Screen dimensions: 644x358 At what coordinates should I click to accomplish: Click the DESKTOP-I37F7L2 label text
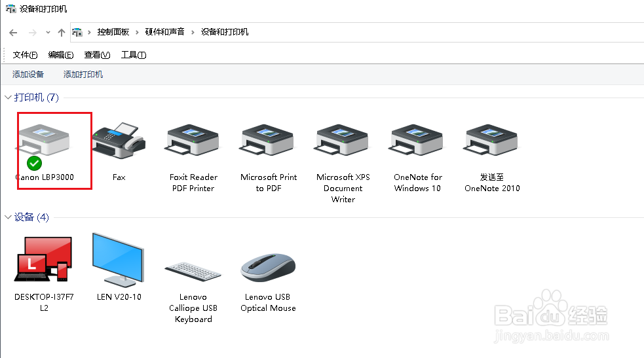coord(44,302)
